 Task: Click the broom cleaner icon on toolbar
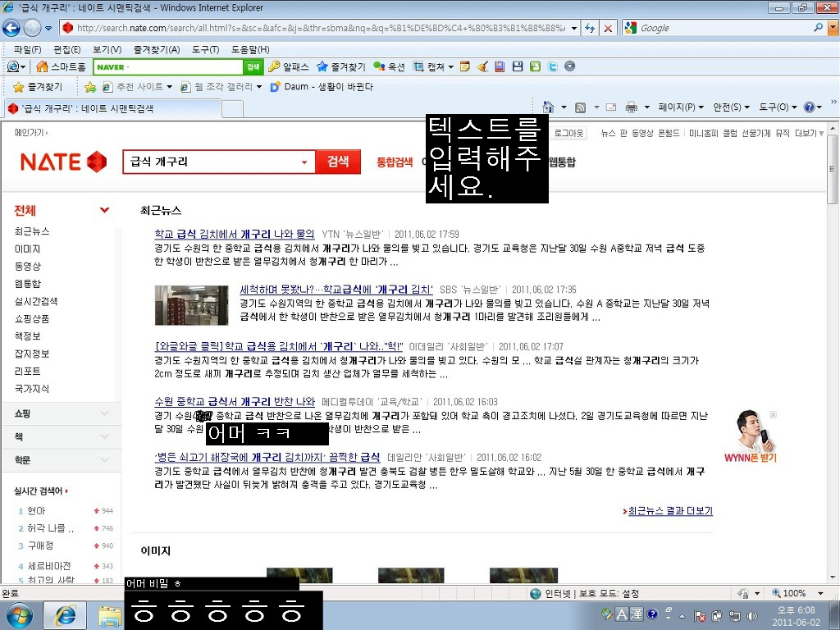[482, 66]
